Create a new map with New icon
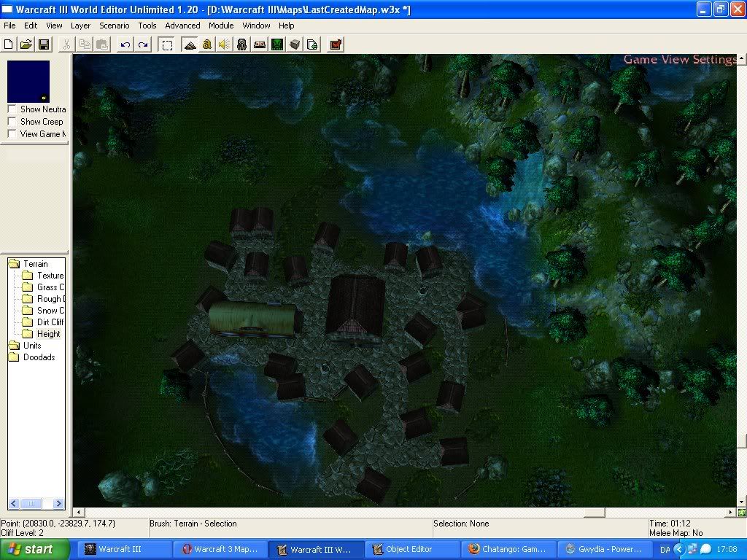Image resolution: width=747 pixels, height=560 pixels. 9,44
